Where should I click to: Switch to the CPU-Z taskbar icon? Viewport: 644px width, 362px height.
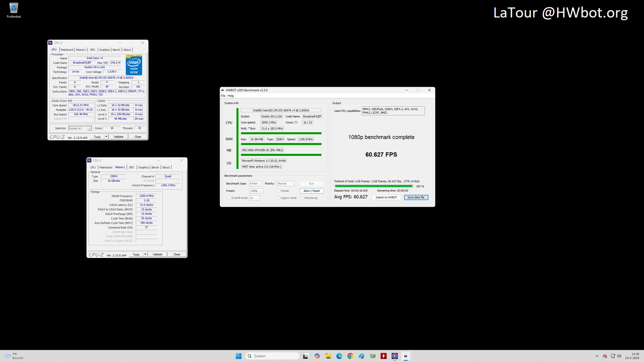394,356
